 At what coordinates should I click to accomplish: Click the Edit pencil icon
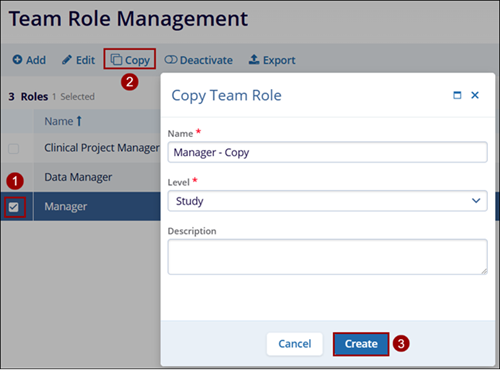tap(67, 60)
